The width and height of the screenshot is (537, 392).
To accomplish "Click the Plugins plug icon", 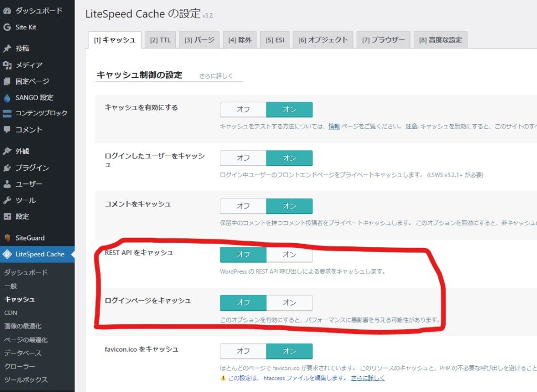I will 7,168.
